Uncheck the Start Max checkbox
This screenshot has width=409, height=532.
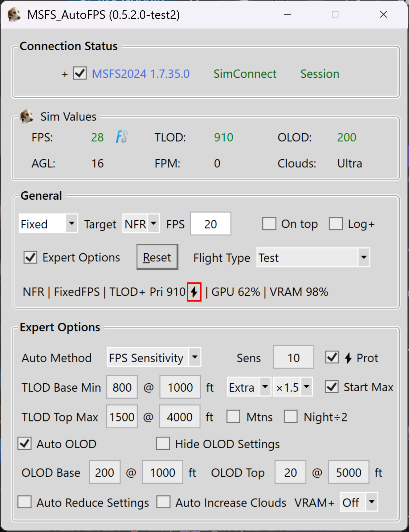point(332,387)
